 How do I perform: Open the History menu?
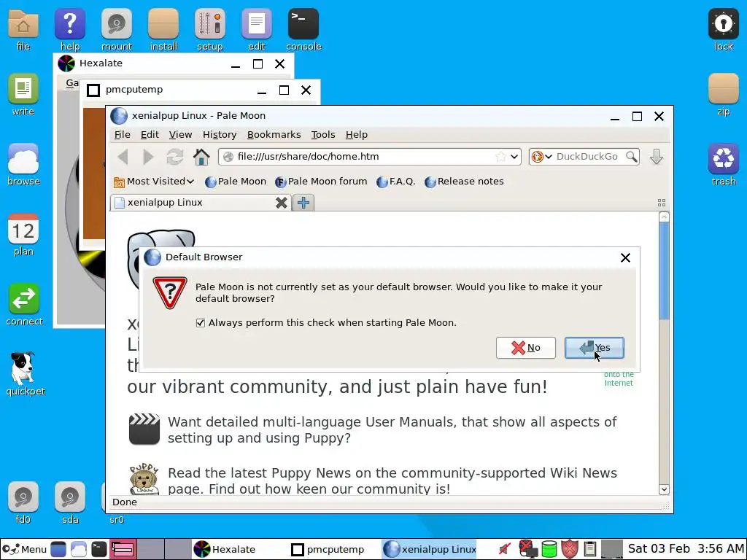tap(220, 135)
